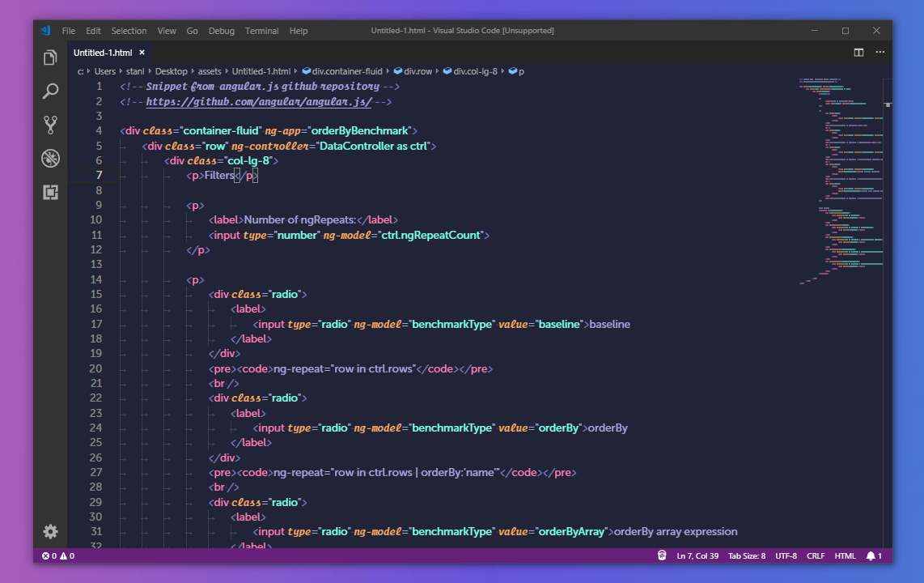Click "orderByBenchmark" attribute value
The height and width of the screenshot is (583, 924).
[x=359, y=131]
